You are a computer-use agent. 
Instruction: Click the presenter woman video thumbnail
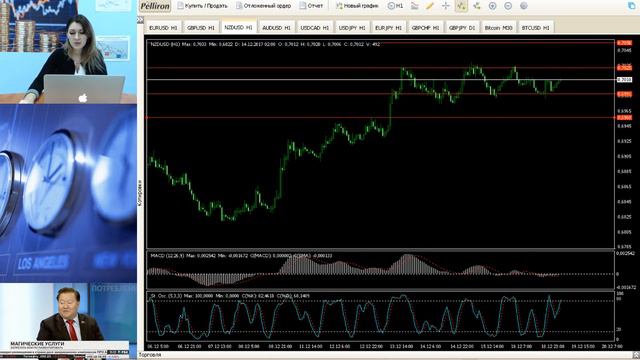(68, 52)
